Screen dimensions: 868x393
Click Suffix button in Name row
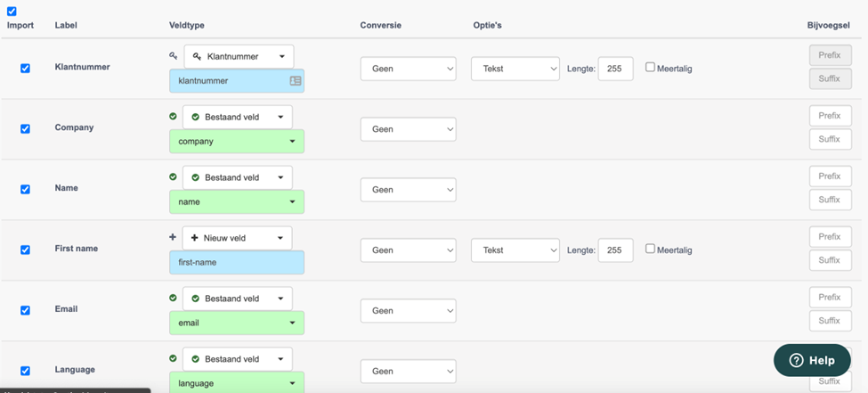(831, 200)
